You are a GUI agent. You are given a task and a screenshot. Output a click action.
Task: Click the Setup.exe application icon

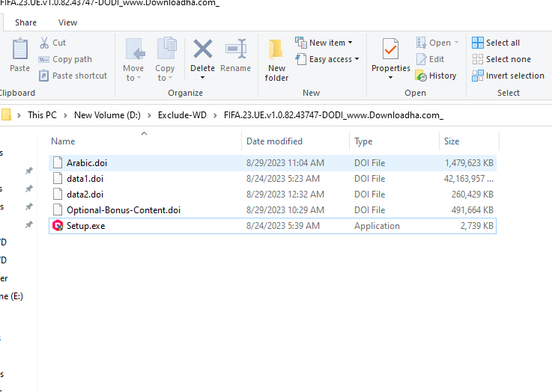click(x=58, y=225)
